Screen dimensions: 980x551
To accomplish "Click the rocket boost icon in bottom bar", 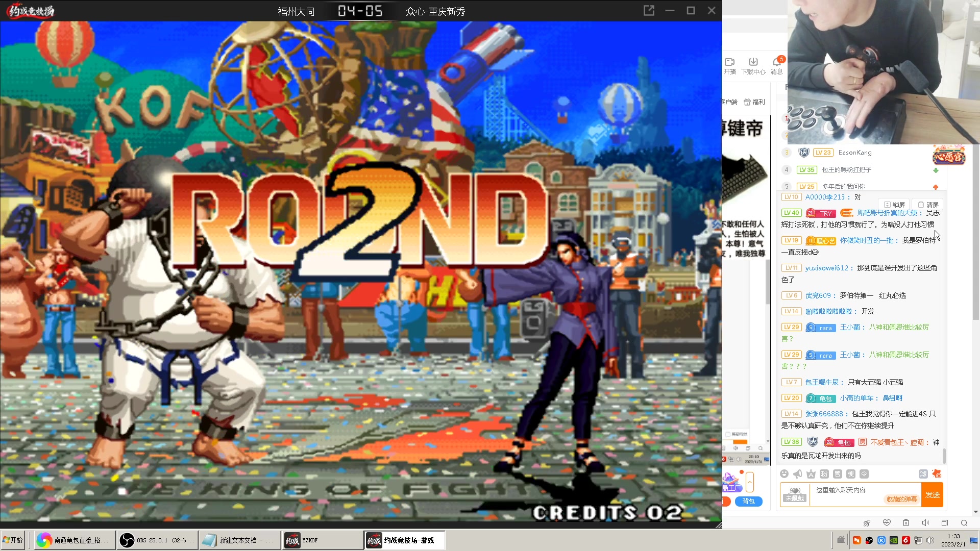I will point(867,523).
